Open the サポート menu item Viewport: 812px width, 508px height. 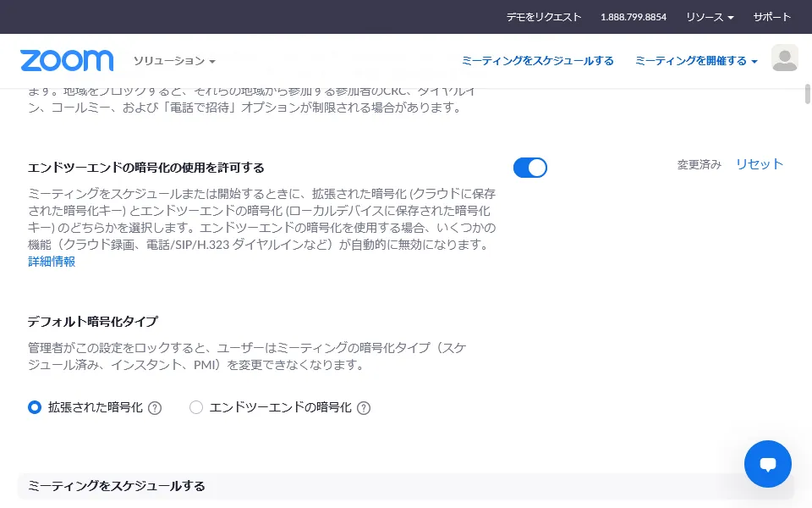tap(771, 17)
